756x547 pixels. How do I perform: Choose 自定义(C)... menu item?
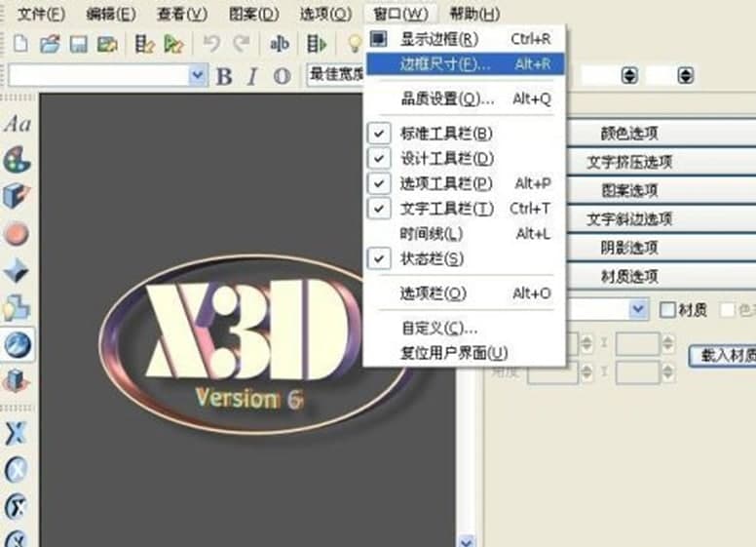(x=465, y=329)
